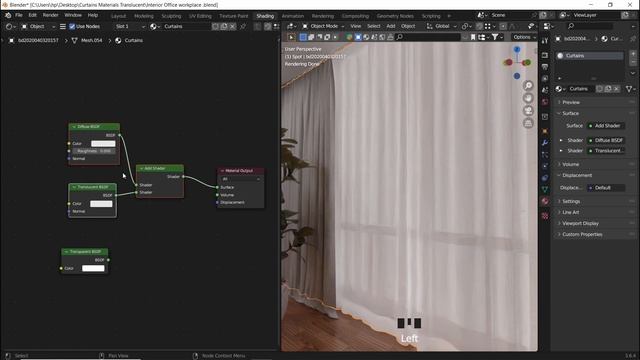Open the Edit menu
Image resolution: width=640 pixels, height=360 pixels.
[33, 15]
